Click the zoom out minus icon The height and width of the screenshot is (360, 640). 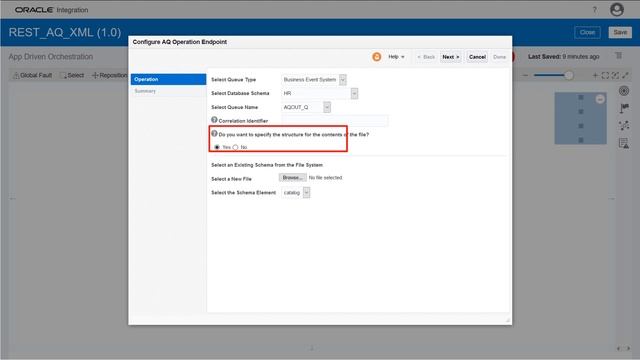click(x=525, y=75)
